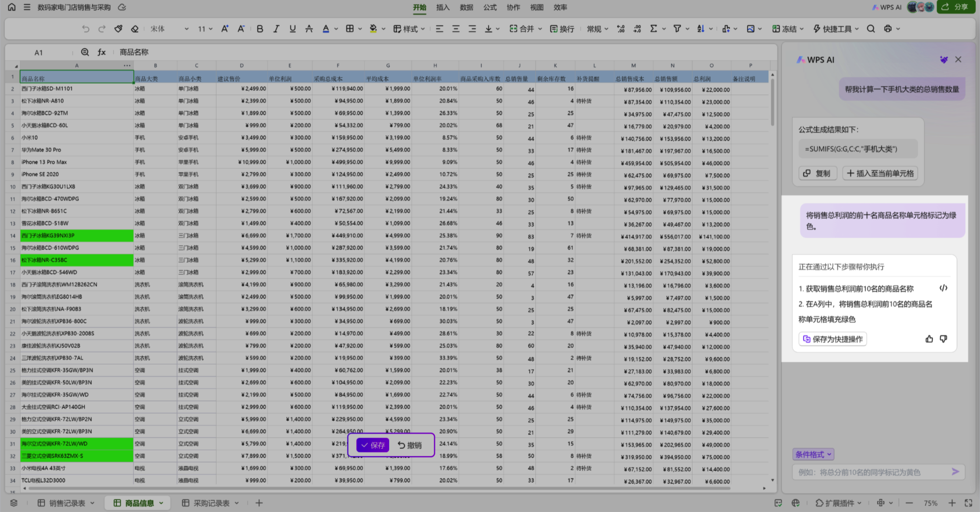Click the Print icon in toolbar

click(888, 29)
